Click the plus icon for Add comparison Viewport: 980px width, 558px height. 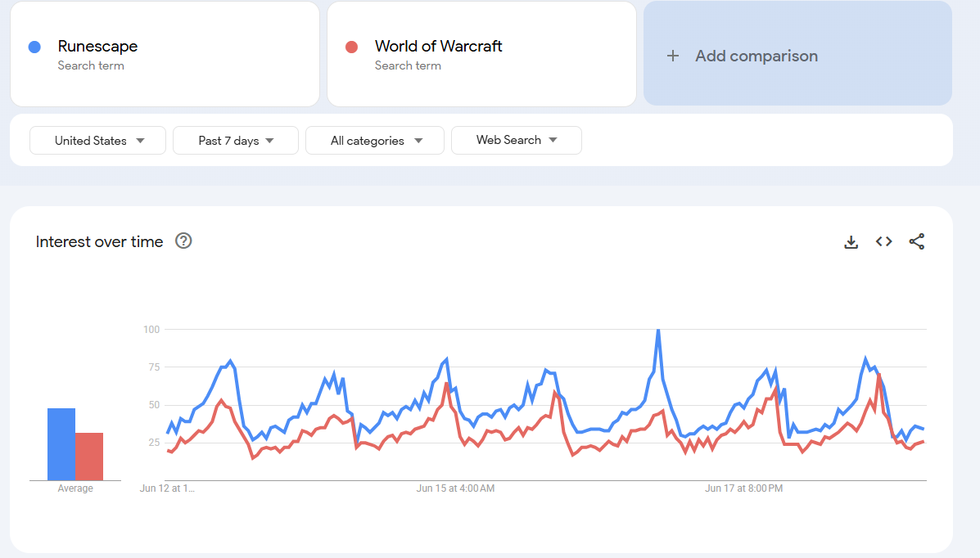[672, 56]
